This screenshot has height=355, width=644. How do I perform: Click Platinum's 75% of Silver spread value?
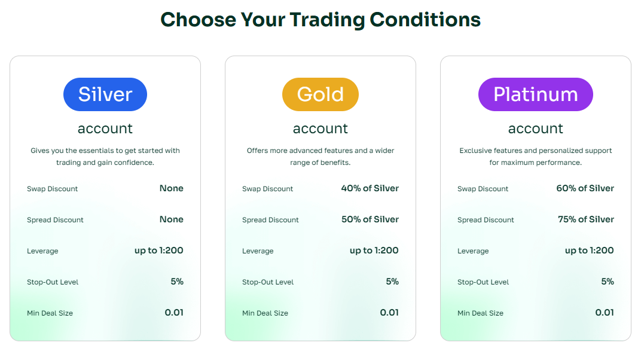(585, 219)
